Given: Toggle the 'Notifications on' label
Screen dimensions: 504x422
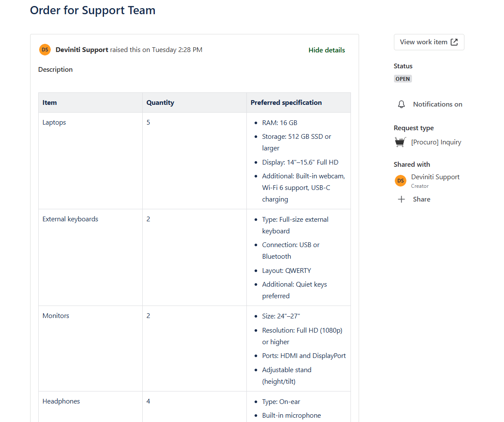Looking at the screenshot, I should click(437, 104).
